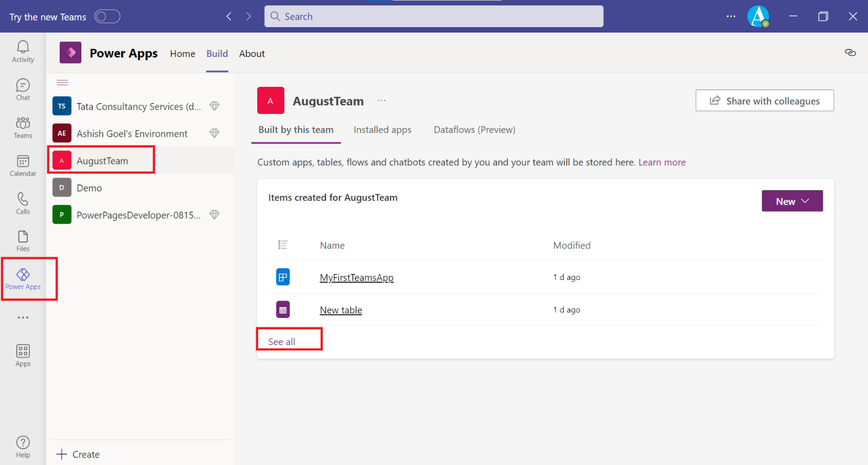Open the Activity feed icon
The image size is (868, 465).
point(23,52)
